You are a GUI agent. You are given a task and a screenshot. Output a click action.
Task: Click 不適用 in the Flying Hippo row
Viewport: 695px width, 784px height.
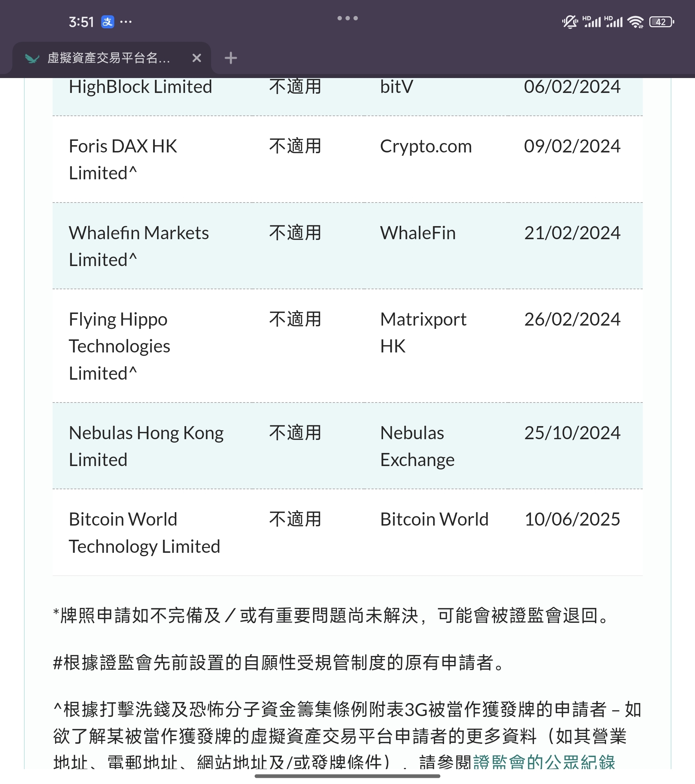click(x=295, y=319)
